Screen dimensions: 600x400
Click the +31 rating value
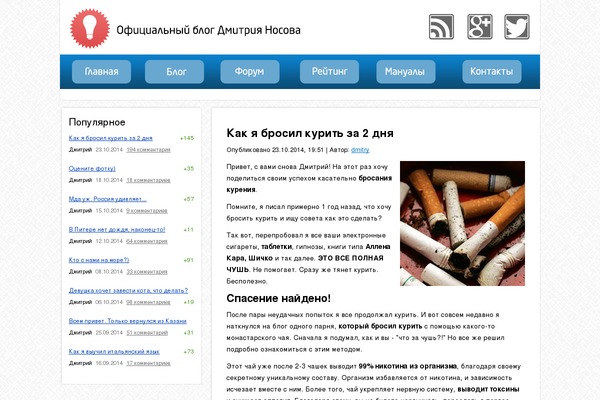189,333
